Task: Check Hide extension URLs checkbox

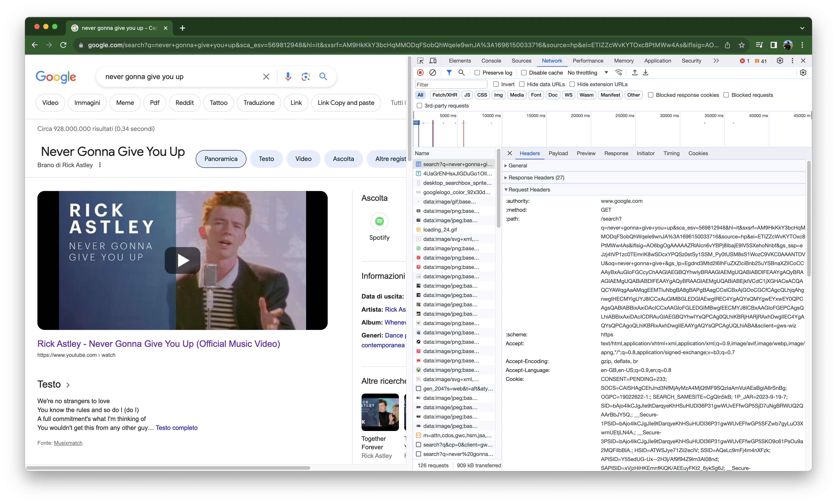Action: [572, 84]
